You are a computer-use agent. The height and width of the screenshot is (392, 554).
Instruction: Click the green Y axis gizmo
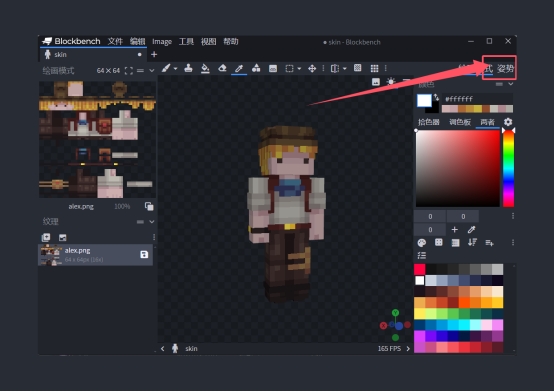395,313
